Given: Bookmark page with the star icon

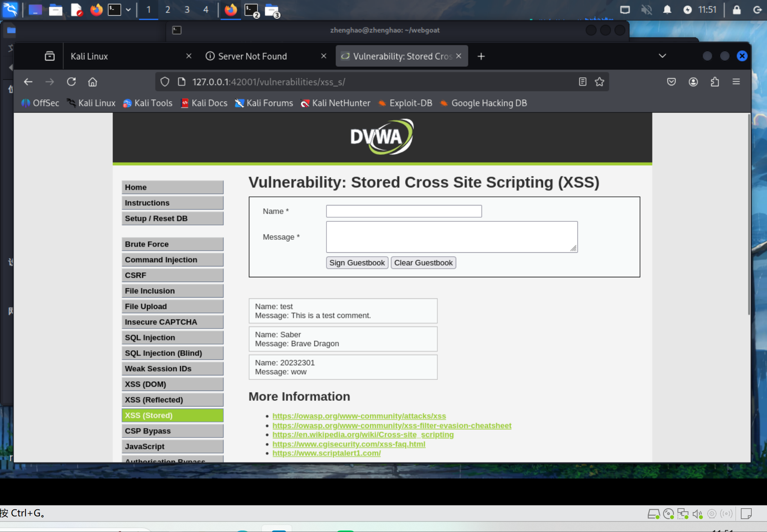Looking at the screenshot, I should pos(599,82).
